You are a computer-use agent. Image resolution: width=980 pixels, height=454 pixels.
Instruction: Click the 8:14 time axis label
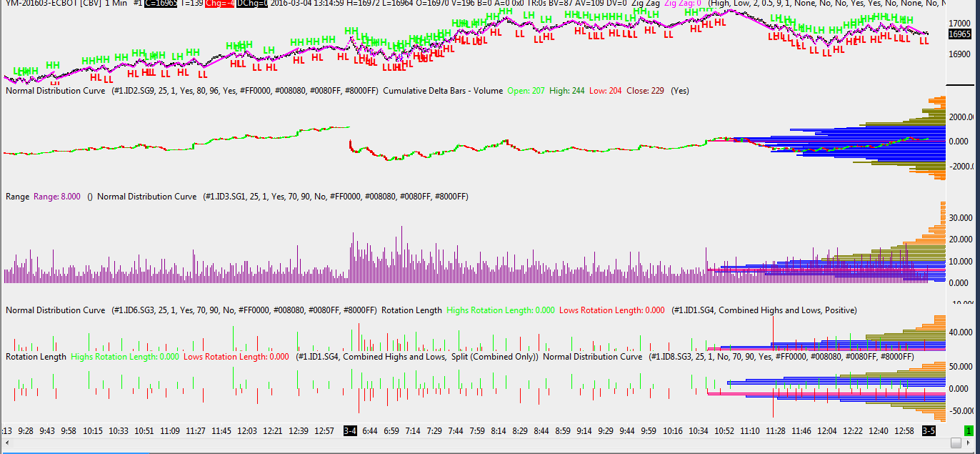tap(499, 431)
